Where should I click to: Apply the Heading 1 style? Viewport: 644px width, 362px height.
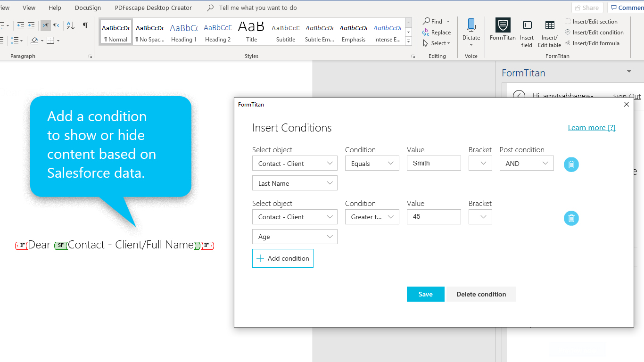click(183, 32)
